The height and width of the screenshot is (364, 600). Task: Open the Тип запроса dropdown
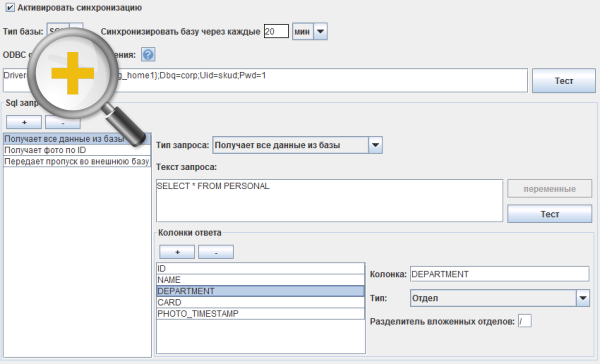pos(297,145)
